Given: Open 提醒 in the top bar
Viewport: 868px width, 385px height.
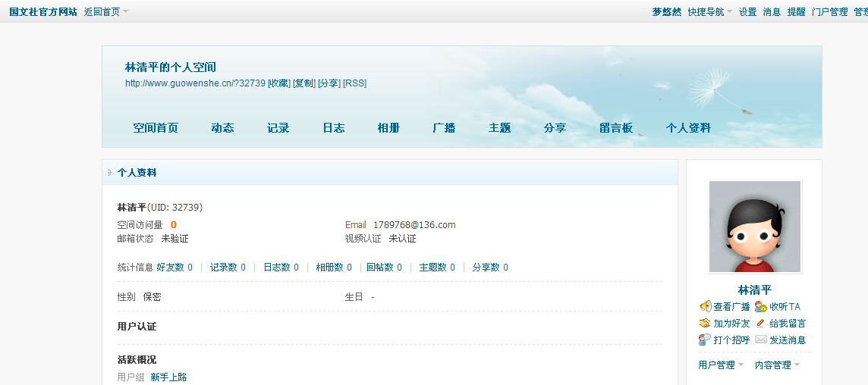Looking at the screenshot, I should 796,11.
